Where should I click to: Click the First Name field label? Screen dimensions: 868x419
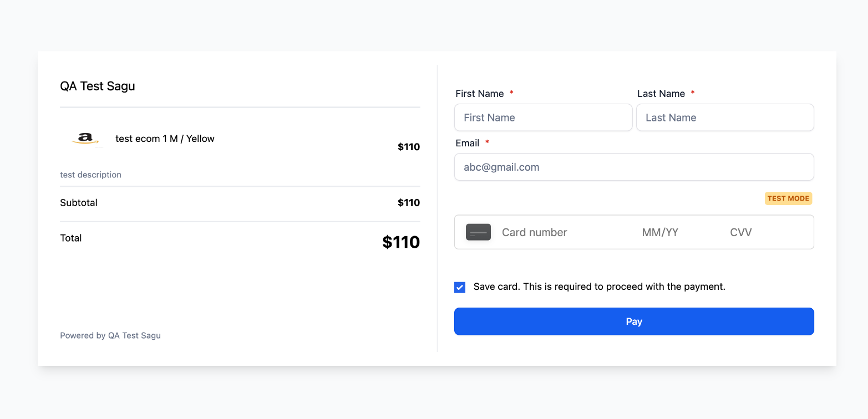point(480,94)
